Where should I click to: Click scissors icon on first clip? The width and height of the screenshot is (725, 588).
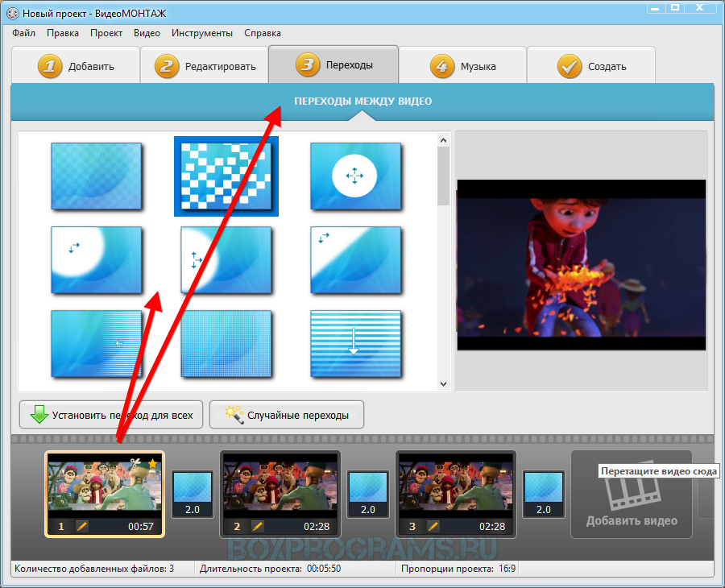[x=136, y=464]
